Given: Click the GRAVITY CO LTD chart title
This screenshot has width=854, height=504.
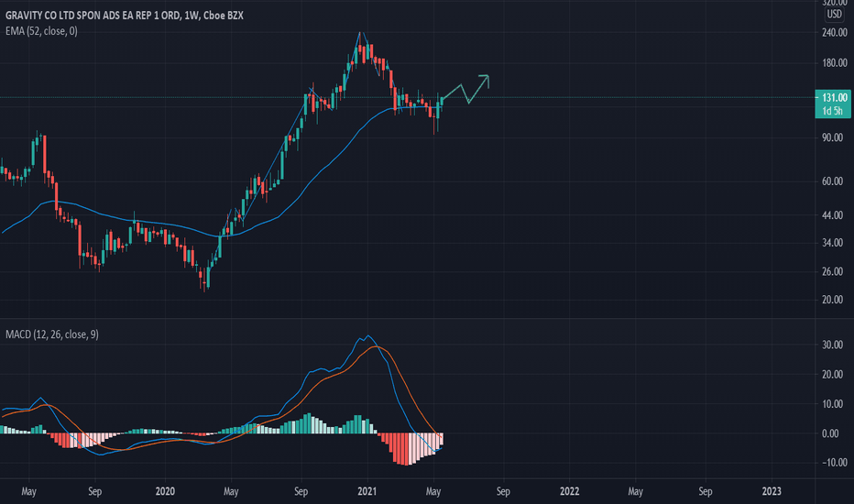Looking at the screenshot, I should pyautogui.click(x=125, y=16).
